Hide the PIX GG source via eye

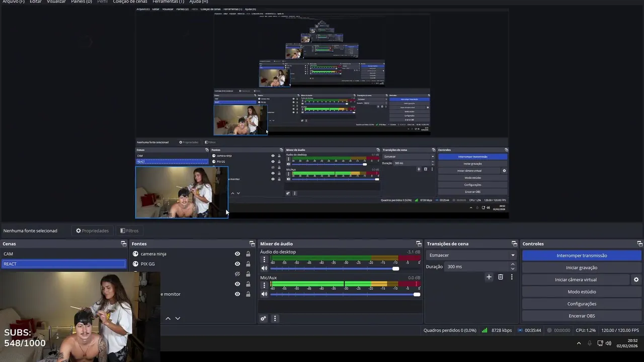pyautogui.click(x=237, y=264)
